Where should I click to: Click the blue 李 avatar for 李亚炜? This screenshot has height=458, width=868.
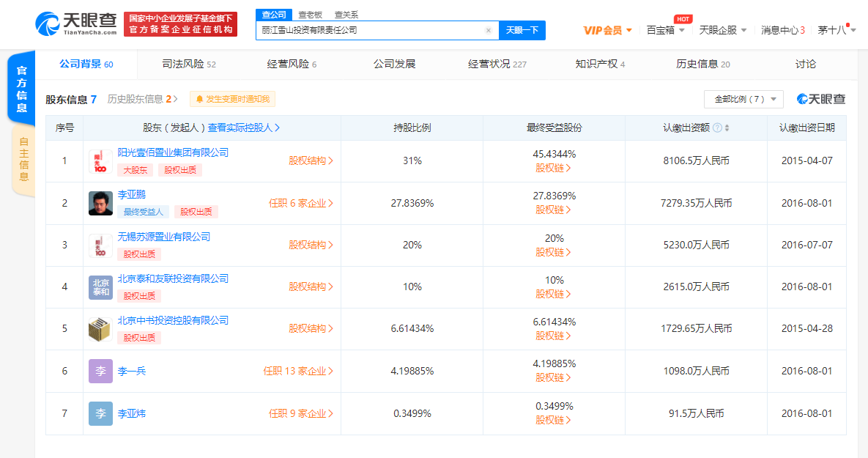click(100, 414)
